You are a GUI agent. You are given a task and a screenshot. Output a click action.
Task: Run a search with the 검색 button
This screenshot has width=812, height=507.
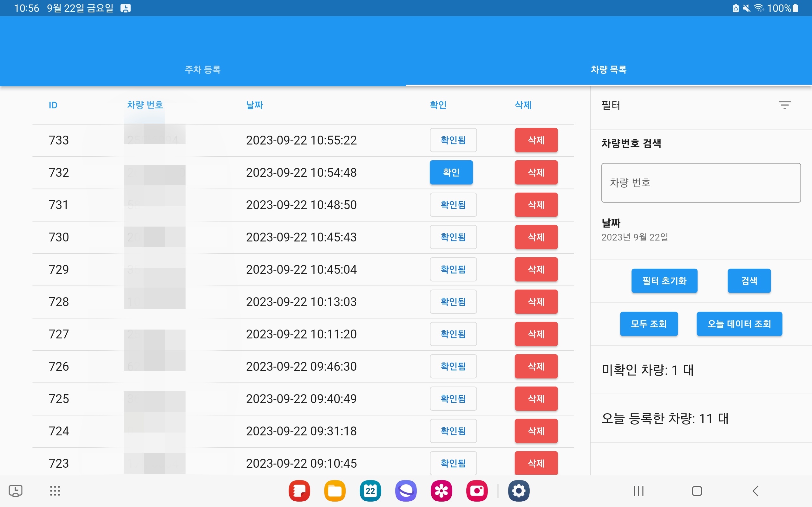coord(749,281)
